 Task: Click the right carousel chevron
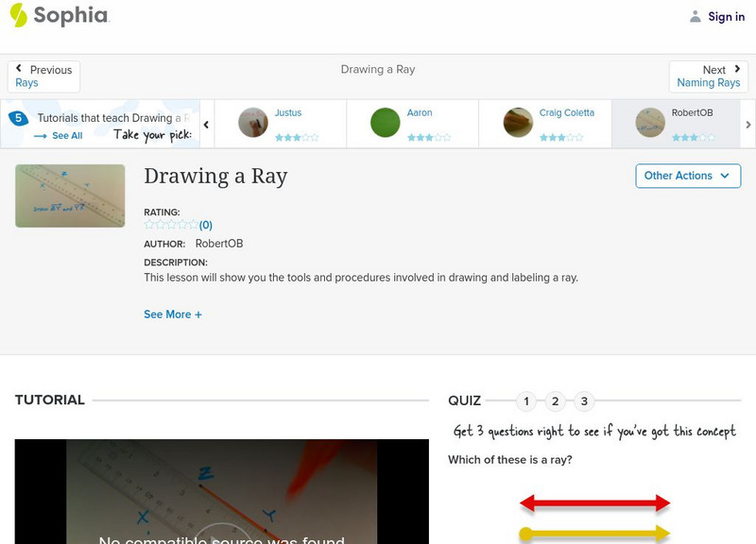(x=747, y=123)
